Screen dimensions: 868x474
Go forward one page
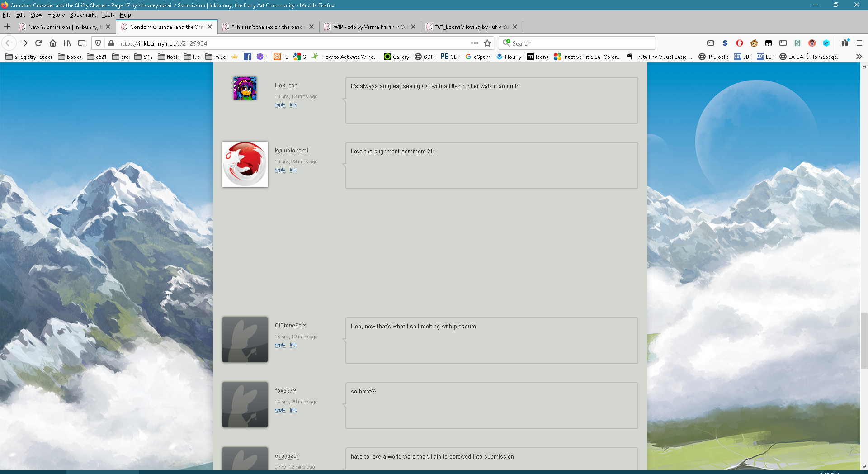(24, 43)
